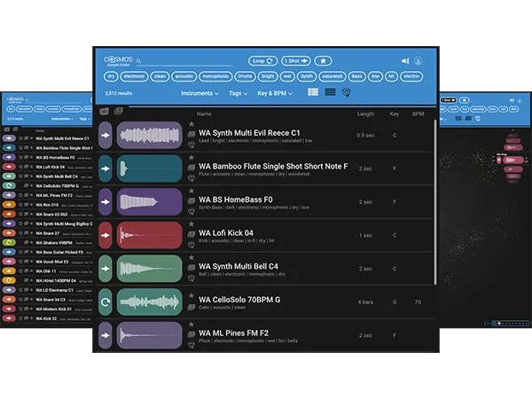
Task: Click the folder icon for WA Lofi Kick 04
Action: [192, 234]
